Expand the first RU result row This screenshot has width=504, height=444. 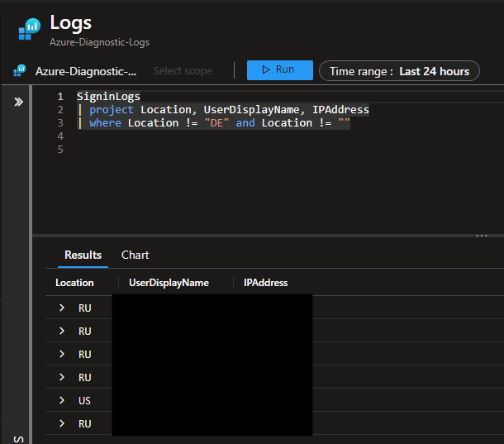click(x=62, y=308)
